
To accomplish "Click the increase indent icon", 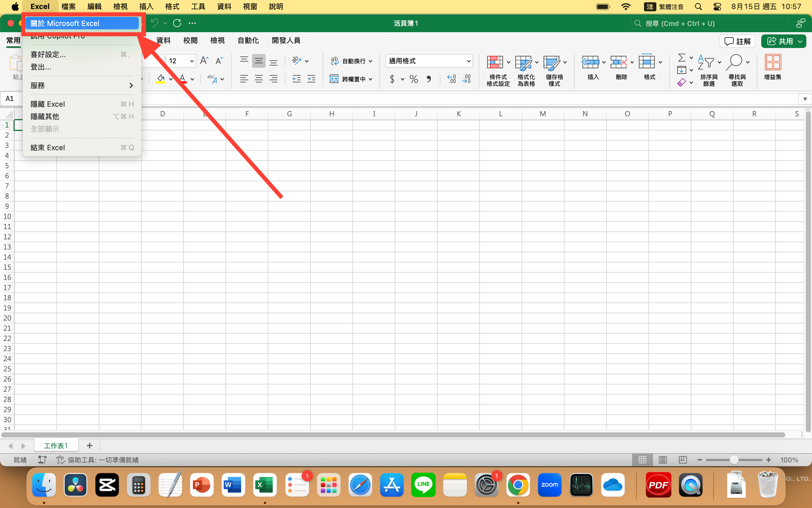I will pyautogui.click(x=311, y=79).
